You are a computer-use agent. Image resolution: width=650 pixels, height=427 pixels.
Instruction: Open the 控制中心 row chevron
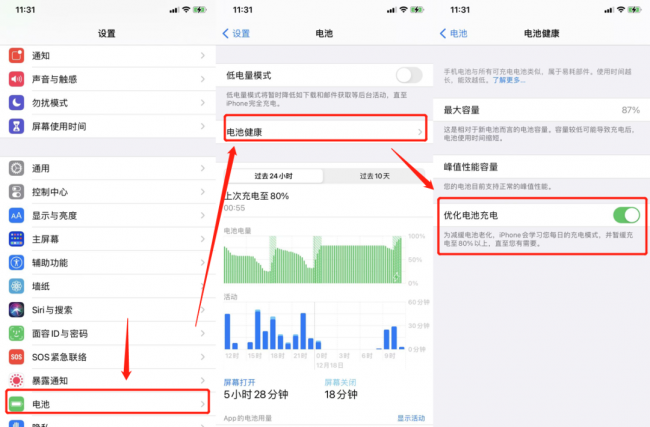coord(203,192)
